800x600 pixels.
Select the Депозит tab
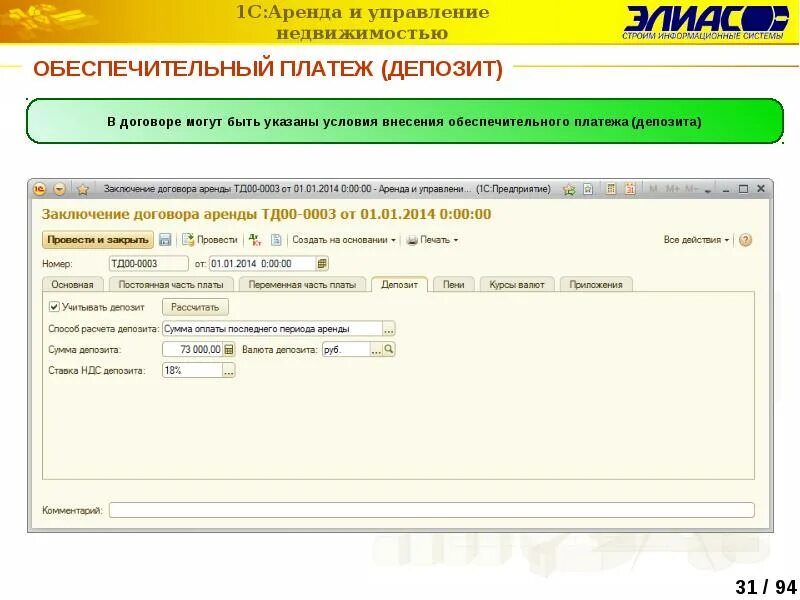[x=399, y=285]
